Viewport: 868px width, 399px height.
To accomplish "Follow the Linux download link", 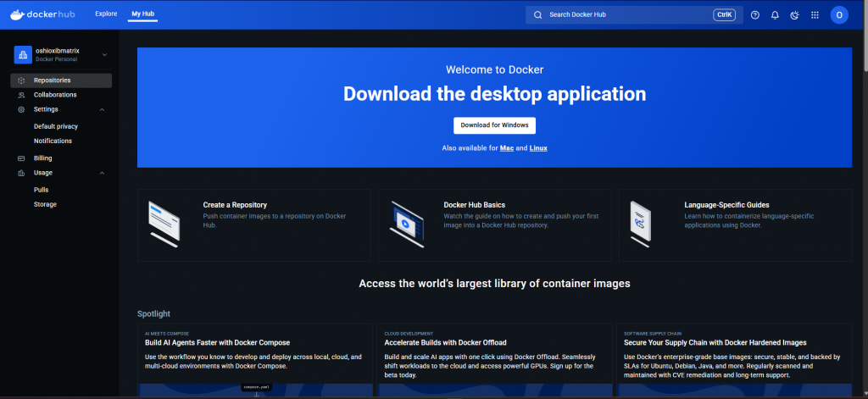I will (x=538, y=148).
